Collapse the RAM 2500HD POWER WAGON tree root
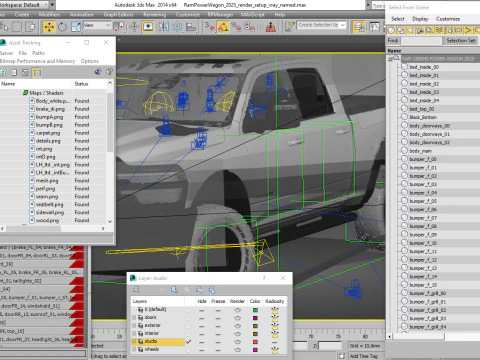Image resolution: width=480 pixels, height=360 pixels. (391, 59)
